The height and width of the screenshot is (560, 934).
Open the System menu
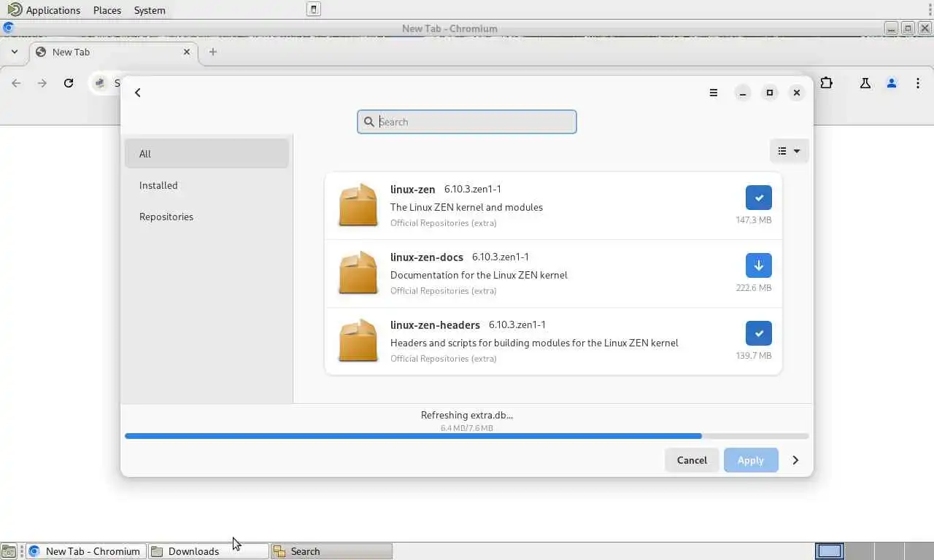[150, 10]
